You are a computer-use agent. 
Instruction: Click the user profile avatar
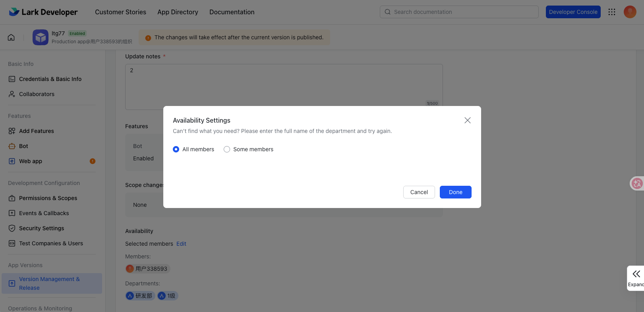[630, 12]
